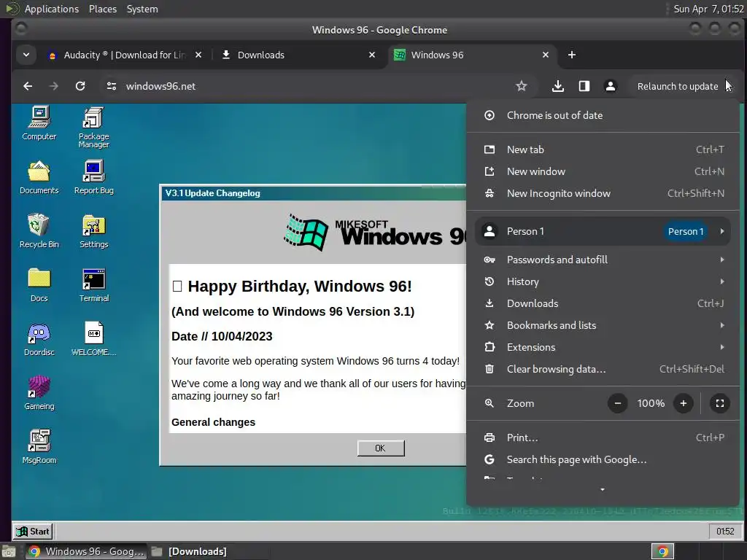Open the Computer desktop icon
The height and width of the screenshot is (560, 747).
tap(39, 124)
